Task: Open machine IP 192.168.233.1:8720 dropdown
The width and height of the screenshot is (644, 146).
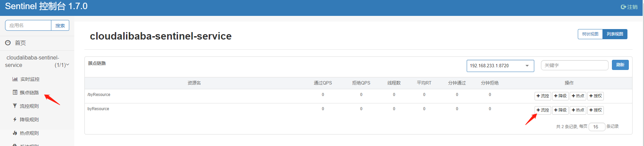Action: pyautogui.click(x=500, y=66)
